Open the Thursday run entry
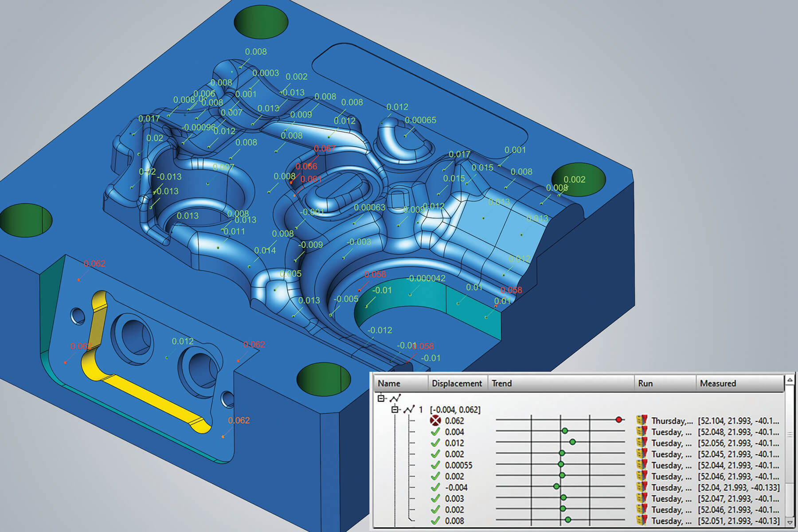This screenshot has width=798, height=532. (x=672, y=420)
